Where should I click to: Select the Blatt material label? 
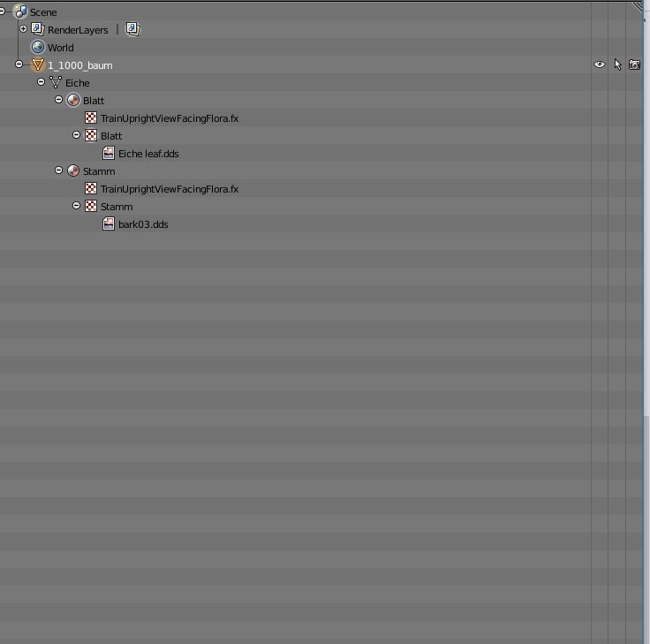click(94, 101)
